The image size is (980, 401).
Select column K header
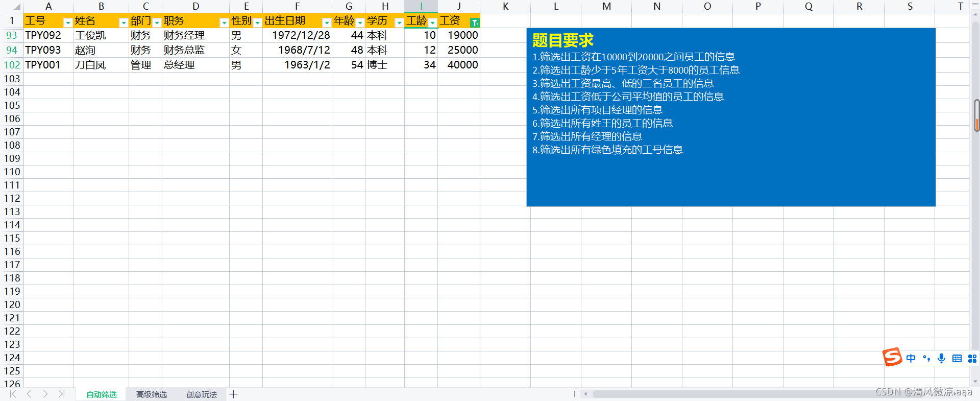[x=505, y=6]
